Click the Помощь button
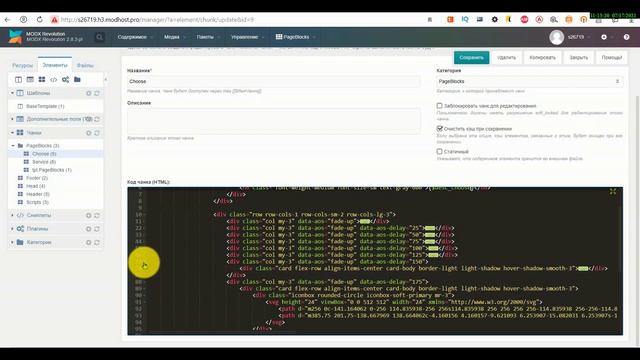 612,58
